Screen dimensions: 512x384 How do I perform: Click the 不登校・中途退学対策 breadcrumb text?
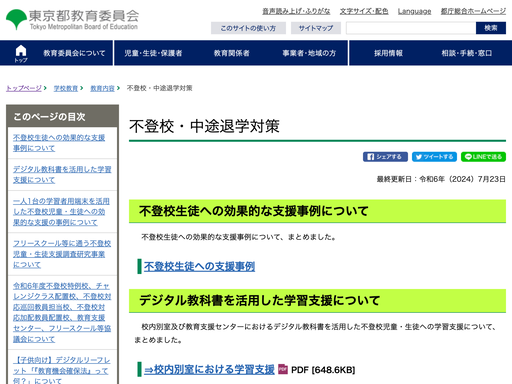click(159, 88)
